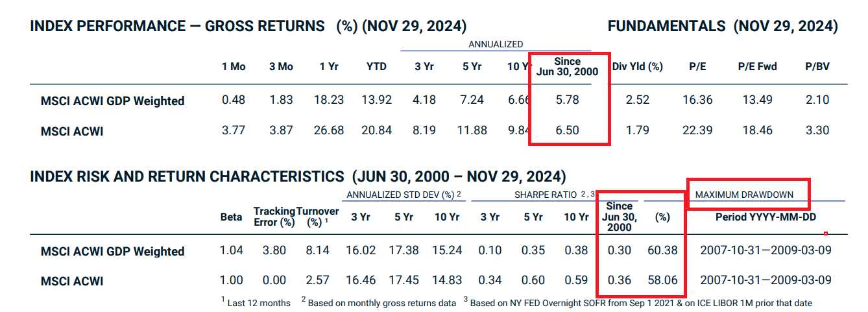Click the Beta column header

click(x=232, y=217)
